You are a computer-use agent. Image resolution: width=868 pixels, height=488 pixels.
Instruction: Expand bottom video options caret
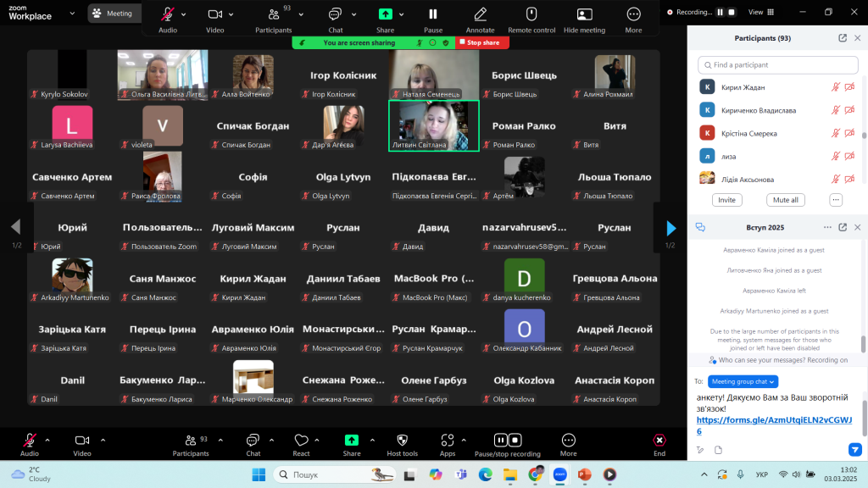[103, 441]
